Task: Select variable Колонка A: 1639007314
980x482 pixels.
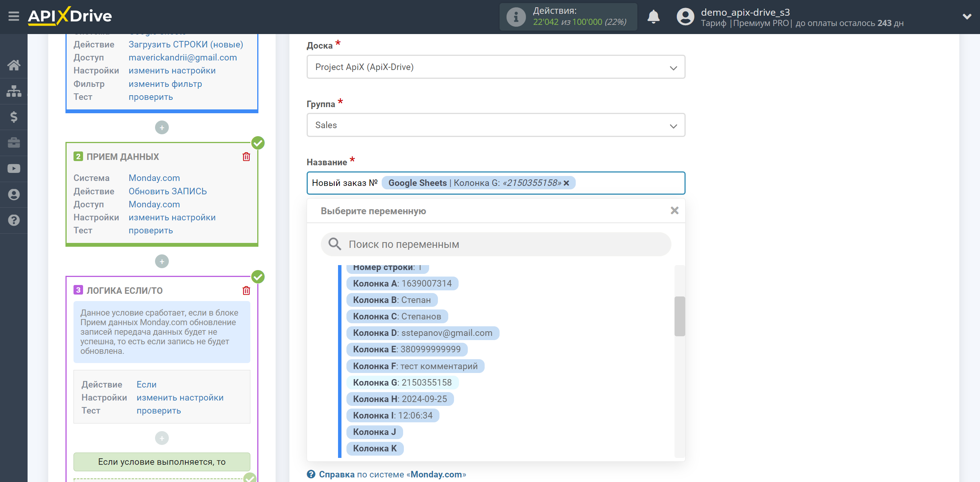Action: tap(402, 283)
